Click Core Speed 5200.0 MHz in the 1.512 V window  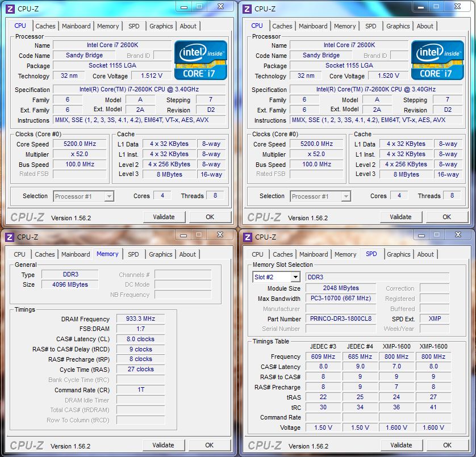pyautogui.click(x=80, y=144)
